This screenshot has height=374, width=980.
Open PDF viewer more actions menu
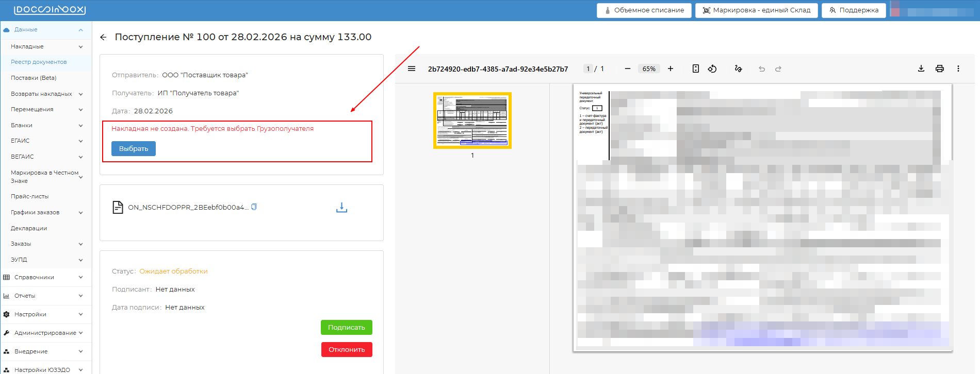(958, 69)
